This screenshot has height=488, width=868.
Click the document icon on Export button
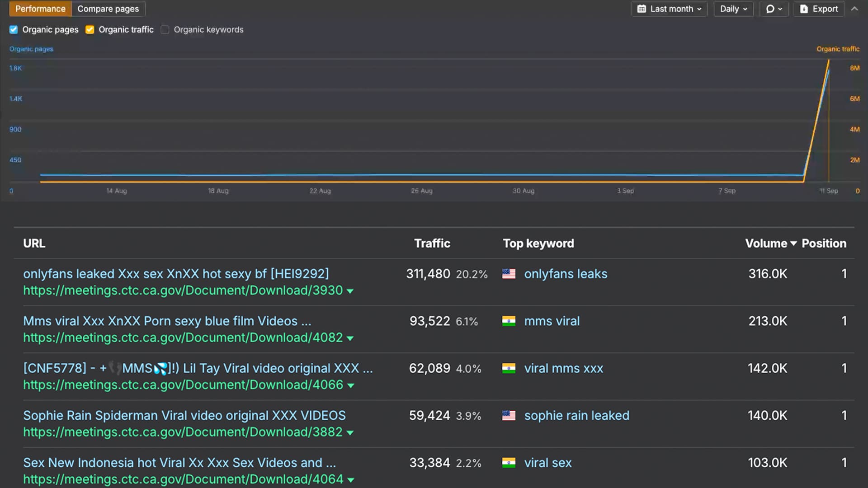pos(804,9)
